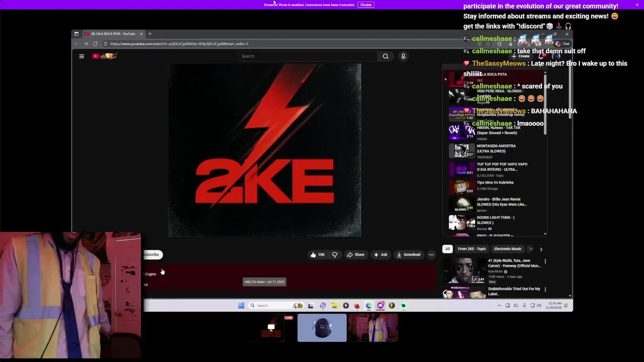This screenshot has height=362, width=644.
Task: Play Jiandro - Billie Jean Remix playlist item
Action: [496, 205]
